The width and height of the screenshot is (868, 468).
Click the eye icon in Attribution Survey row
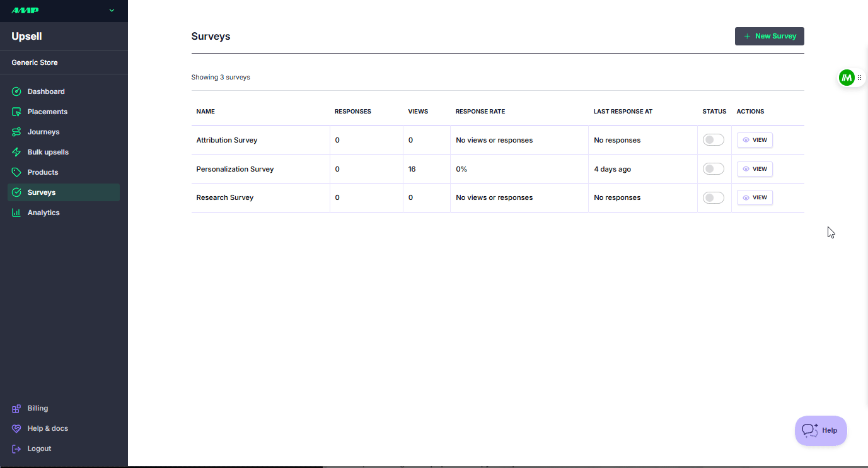(x=746, y=140)
